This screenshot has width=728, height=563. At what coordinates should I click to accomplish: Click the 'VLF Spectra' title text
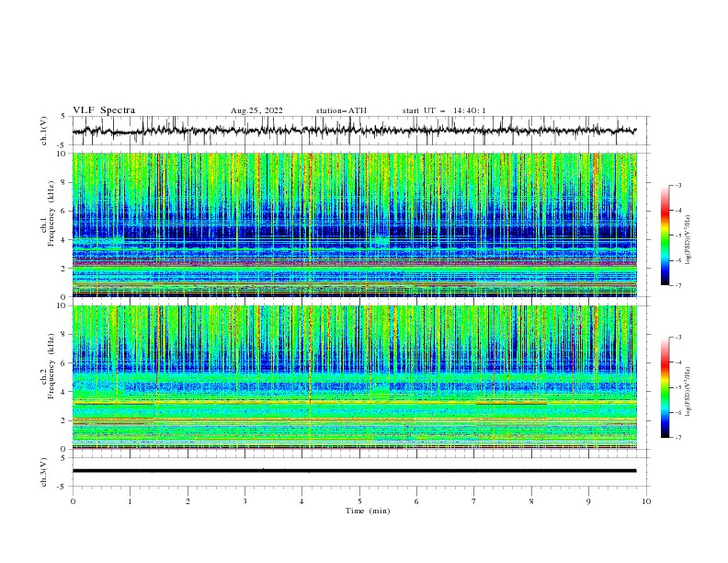point(104,110)
